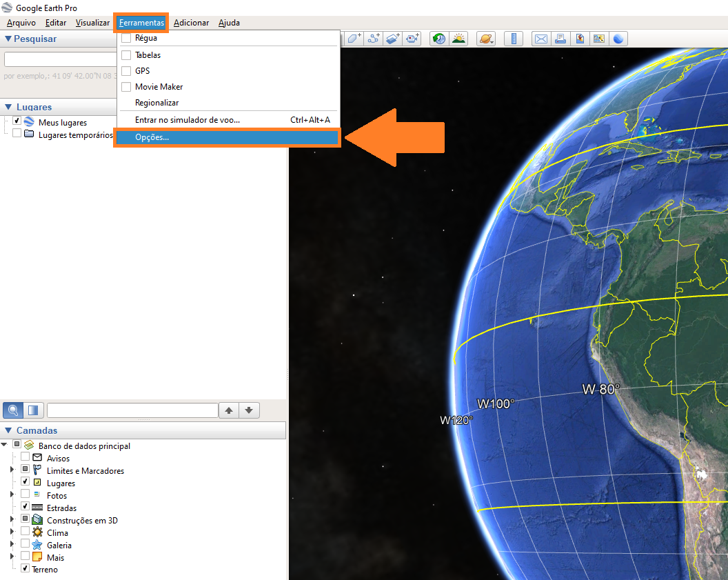
Task: Uncheck the Estradas layer checkbox
Action: point(26,508)
